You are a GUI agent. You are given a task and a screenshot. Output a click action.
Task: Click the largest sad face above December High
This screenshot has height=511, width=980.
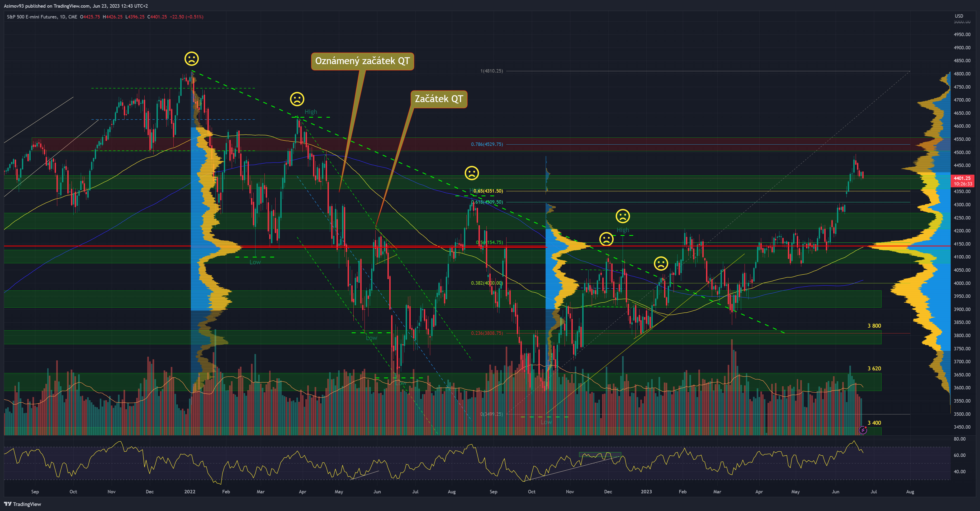[x=622, y=216]
